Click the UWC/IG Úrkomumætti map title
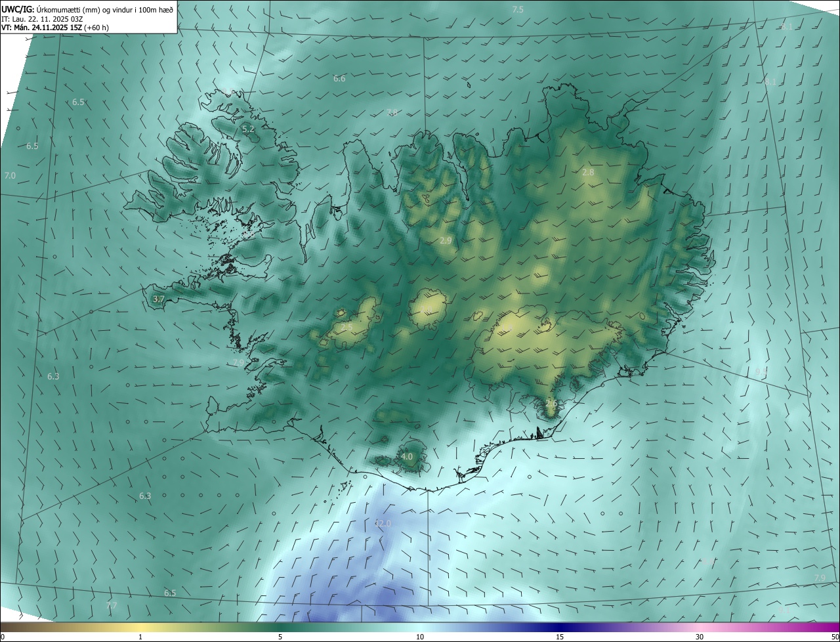The width and height of the screenshot is (840, 642). pyautogui.click(x=87, y=9)
